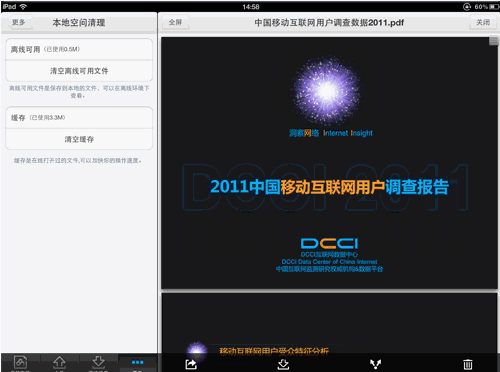Tap 清空缓存 to clear the cache
The height and width of the screenshot is (372, 500).
79,139
